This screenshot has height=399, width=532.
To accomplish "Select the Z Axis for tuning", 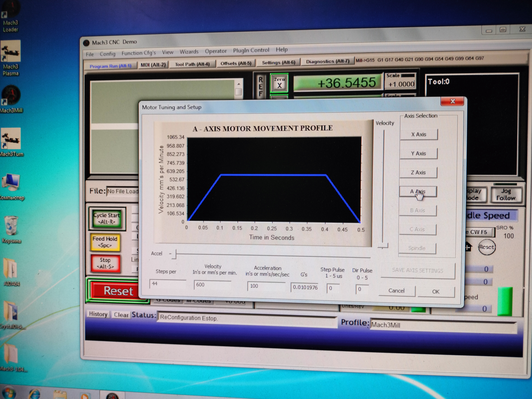I will click(x=418, y=172).
